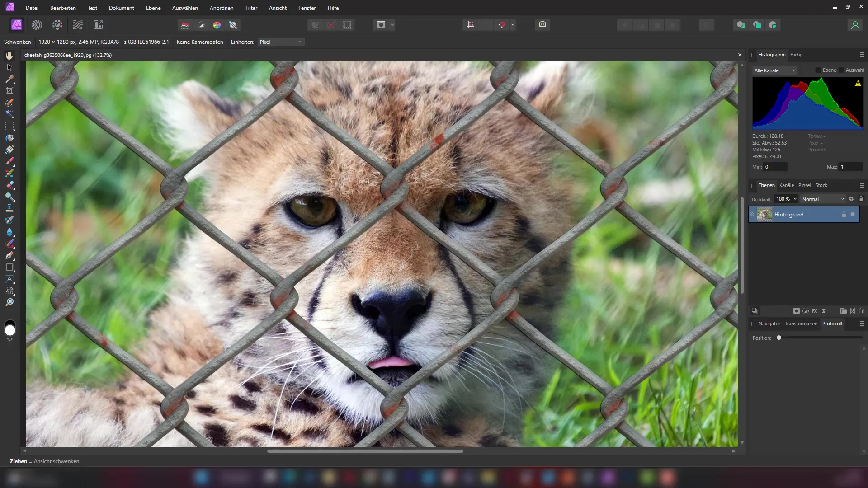Screen dimensions: 868x488
Task: Click the Transformieren tab in bottom panel
Action: pyautogui.click(x=801, y=324)
